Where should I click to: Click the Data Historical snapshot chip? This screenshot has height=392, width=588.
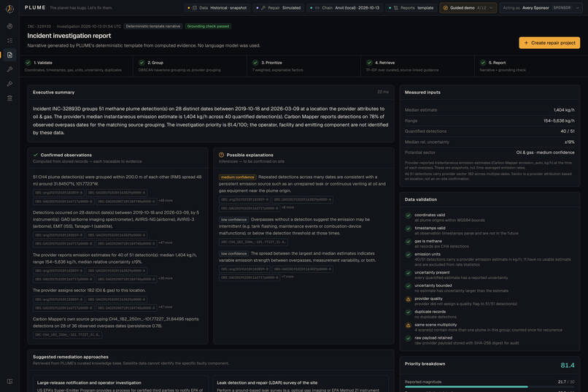pos(218,8)
